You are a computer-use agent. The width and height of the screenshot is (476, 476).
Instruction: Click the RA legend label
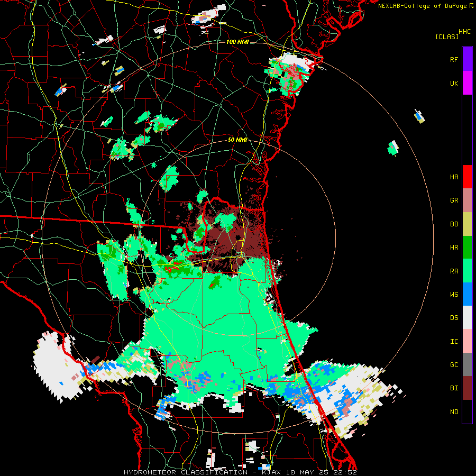click(x=454, y=271)
